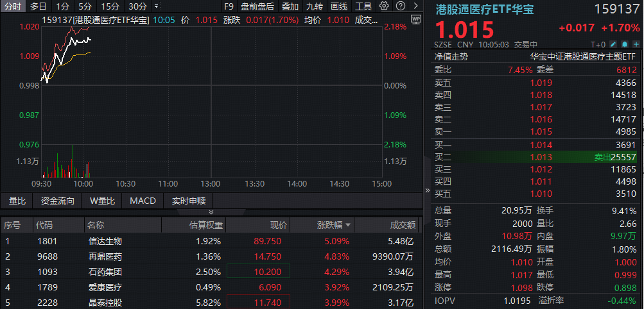Click the 买五 price 1.010

coord(541,194)
